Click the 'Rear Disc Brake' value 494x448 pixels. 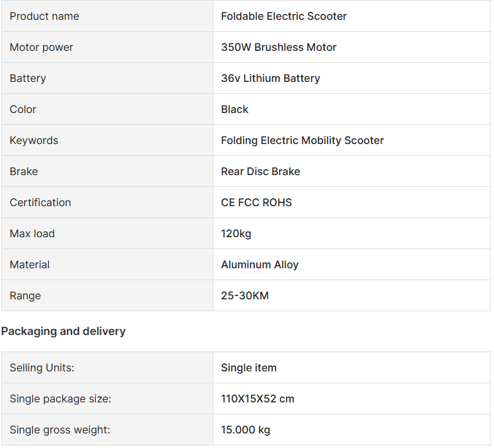[x=261, y=171]
